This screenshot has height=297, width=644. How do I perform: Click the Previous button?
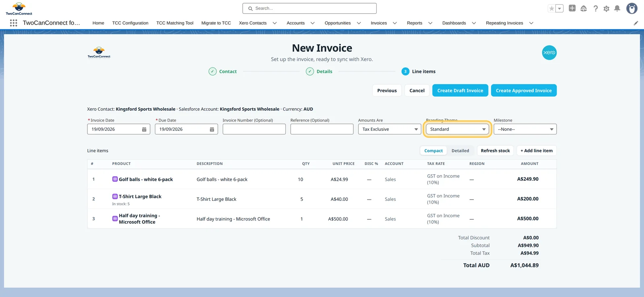[387, 91]
